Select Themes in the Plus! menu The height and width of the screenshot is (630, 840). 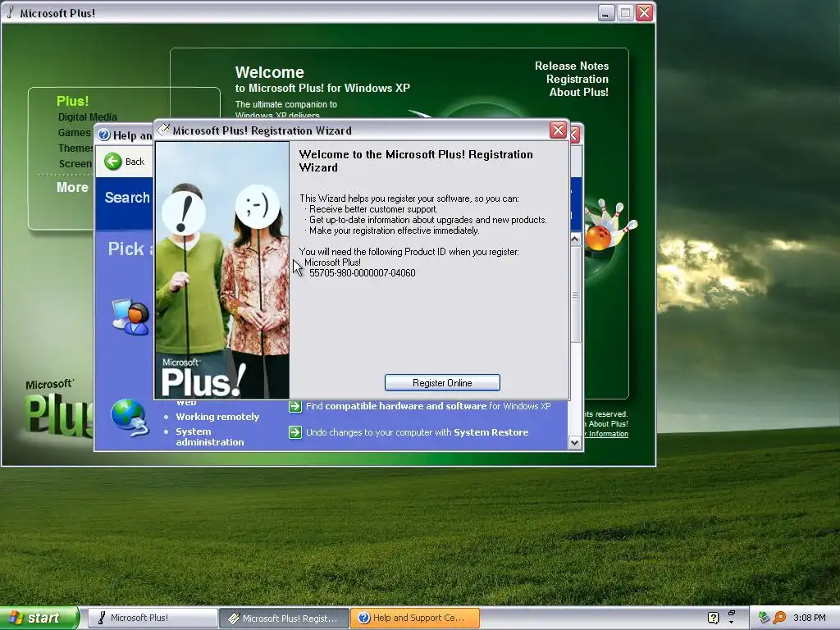pyautogui.click(x=75, y=148)
